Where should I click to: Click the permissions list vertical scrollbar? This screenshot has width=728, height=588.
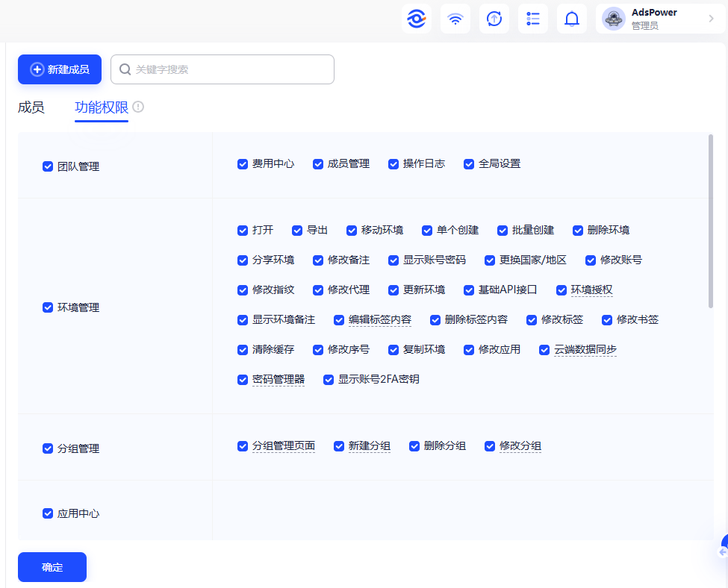(x=710, y=221)
